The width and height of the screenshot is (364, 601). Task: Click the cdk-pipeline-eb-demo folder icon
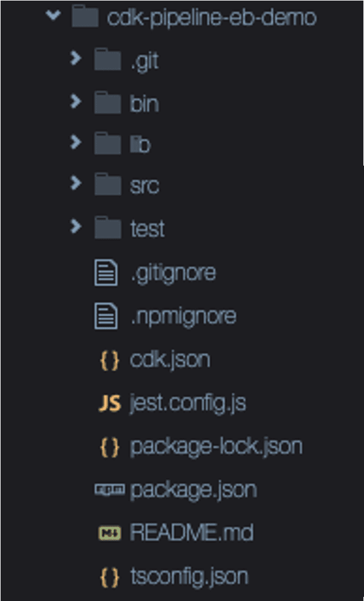coord(85,17)
